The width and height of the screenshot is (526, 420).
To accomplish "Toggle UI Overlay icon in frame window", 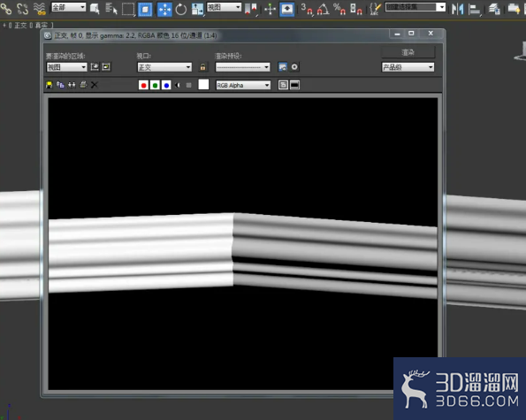I will [x=283, y=85].
